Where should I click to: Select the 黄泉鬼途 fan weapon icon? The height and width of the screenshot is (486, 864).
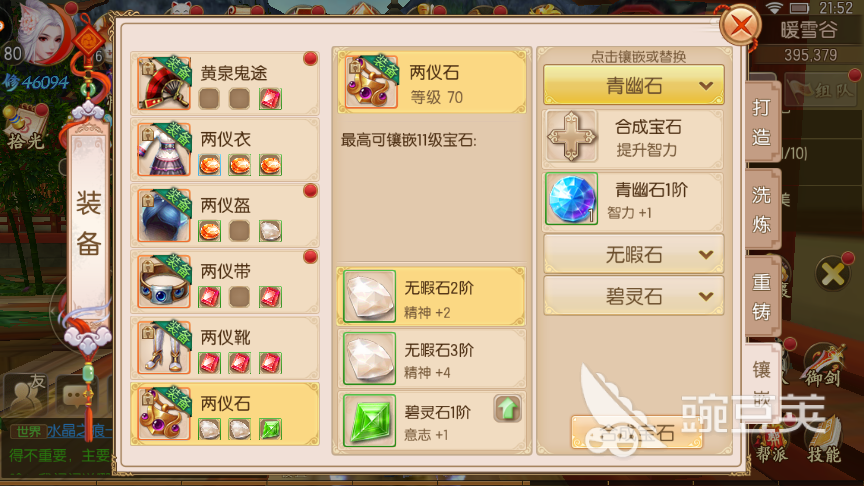(x=164, y=83)
